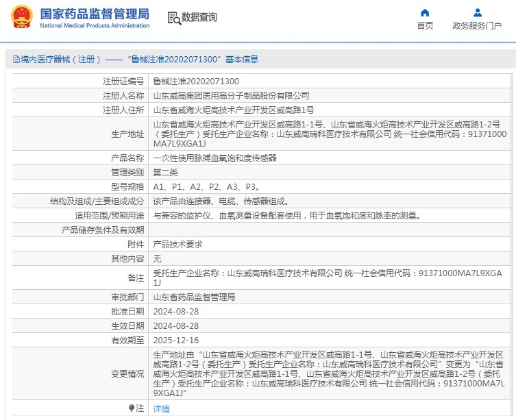Click the 适用范围/预期用途 label

[110, 216]
